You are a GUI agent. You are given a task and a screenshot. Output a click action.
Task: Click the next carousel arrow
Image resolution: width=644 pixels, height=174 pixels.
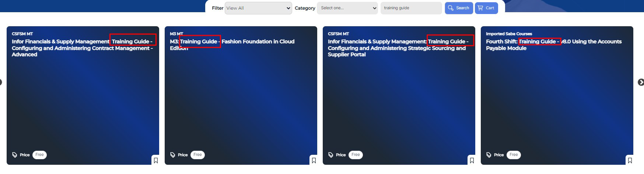[x=641, y=82]
